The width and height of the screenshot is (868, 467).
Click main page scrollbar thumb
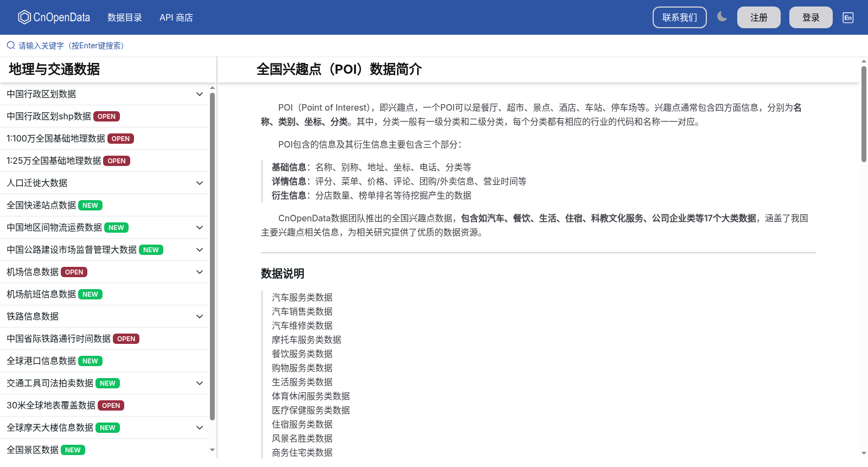(x=864, y=114)
